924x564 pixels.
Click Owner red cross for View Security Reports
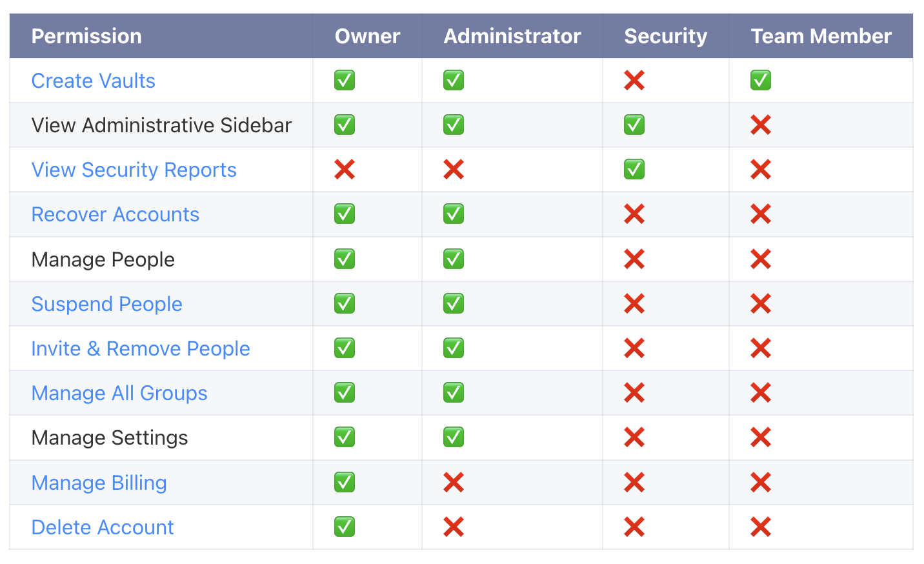click(345, 170)
